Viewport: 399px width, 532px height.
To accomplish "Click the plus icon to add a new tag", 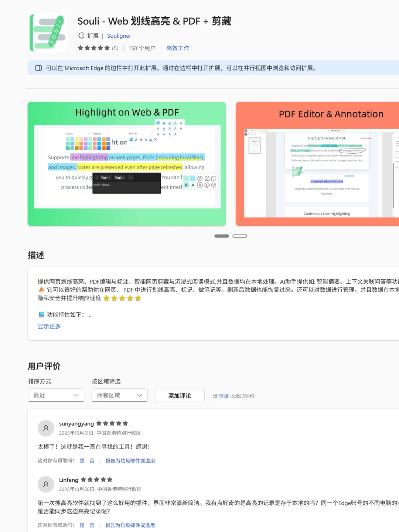I will tap(131, 177).
